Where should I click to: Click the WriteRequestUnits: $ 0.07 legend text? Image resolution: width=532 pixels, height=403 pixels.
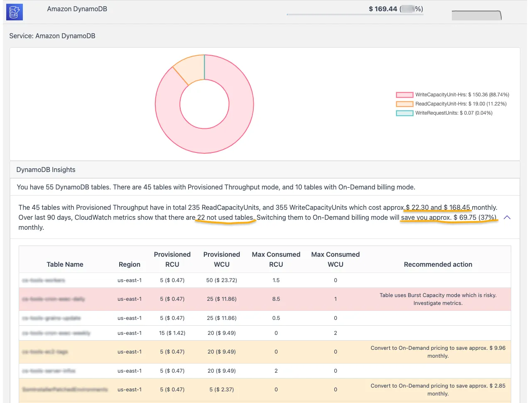click(454, 113)
